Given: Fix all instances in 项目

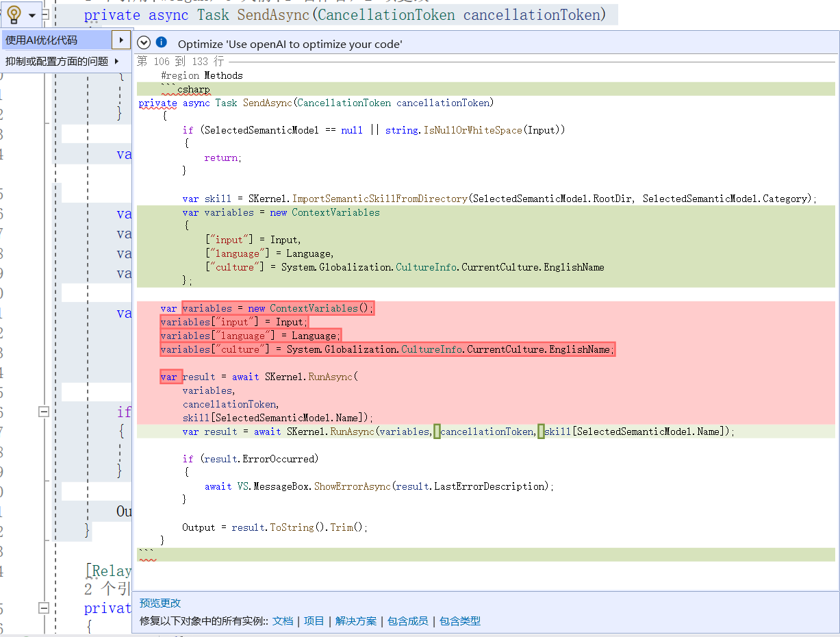Looking at the screenshot, I should pos(314,621).
